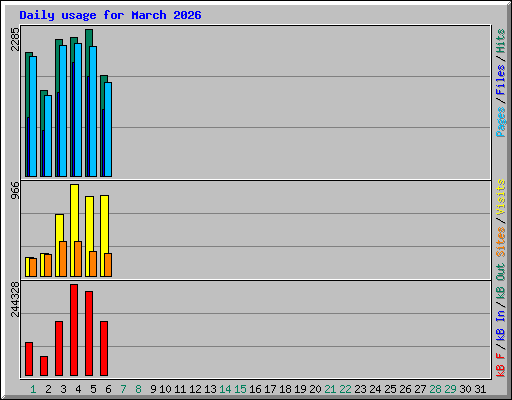Click the orange sites bar for day 3
Screen dimensions: 512x400
coord(63,259)
